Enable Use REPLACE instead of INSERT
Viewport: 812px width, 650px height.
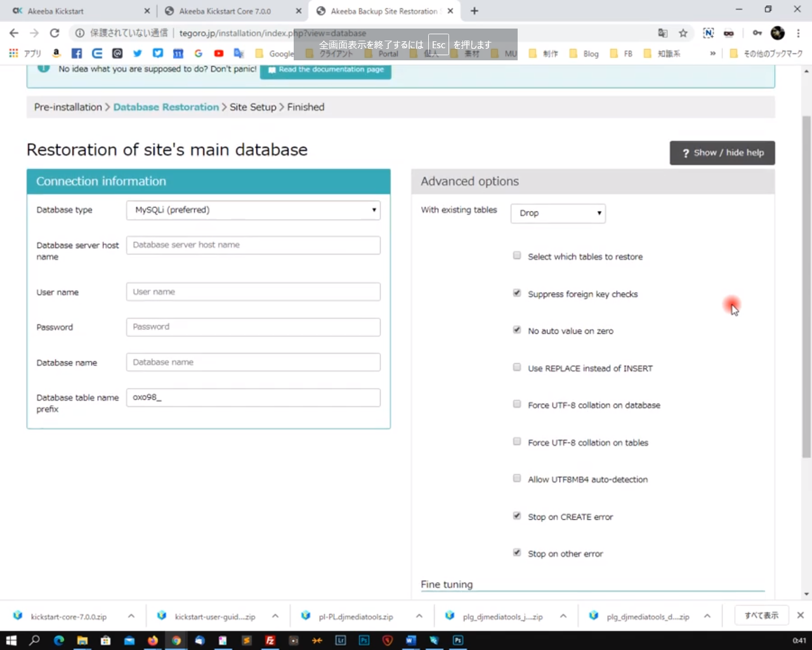517,367
